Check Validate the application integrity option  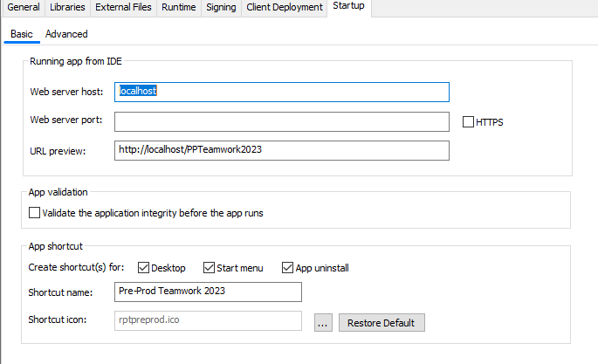pyautogui.click(x=35, y=212)
